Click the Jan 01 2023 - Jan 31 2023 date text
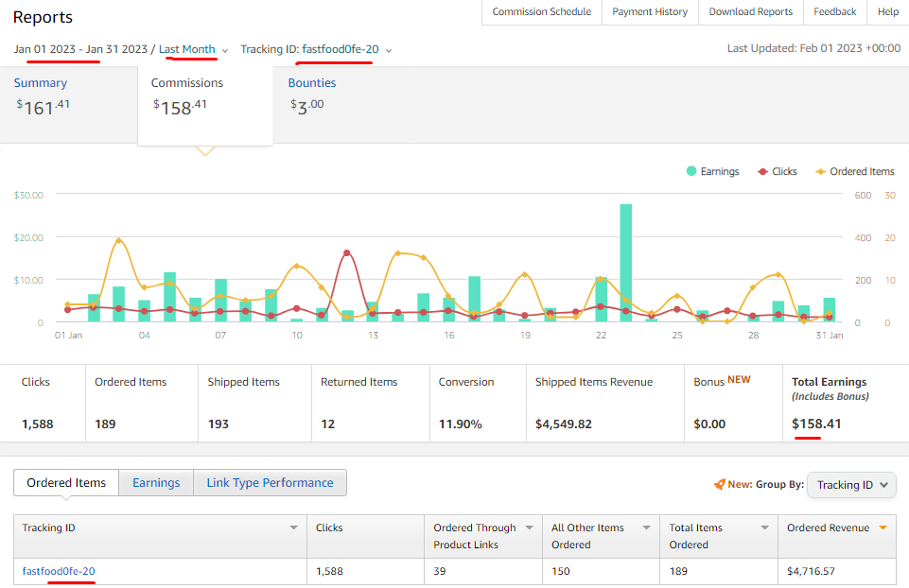909x588 pixels. click(80, 49)
